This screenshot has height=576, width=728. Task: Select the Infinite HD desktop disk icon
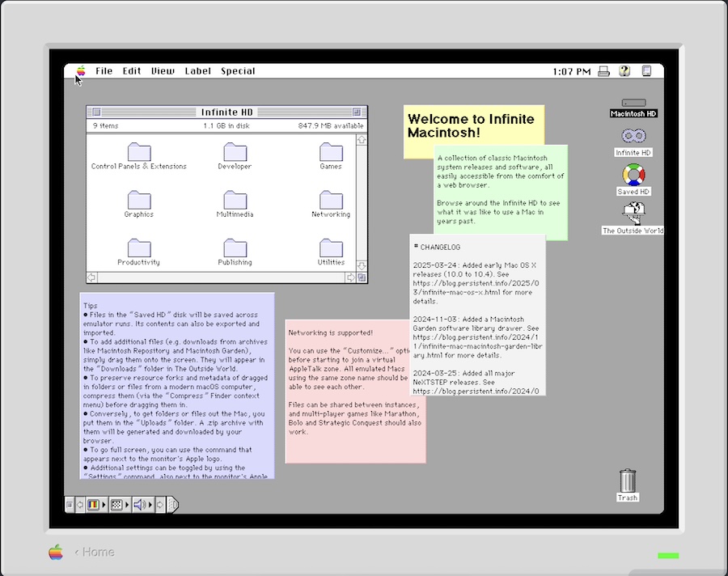(633, 136)
